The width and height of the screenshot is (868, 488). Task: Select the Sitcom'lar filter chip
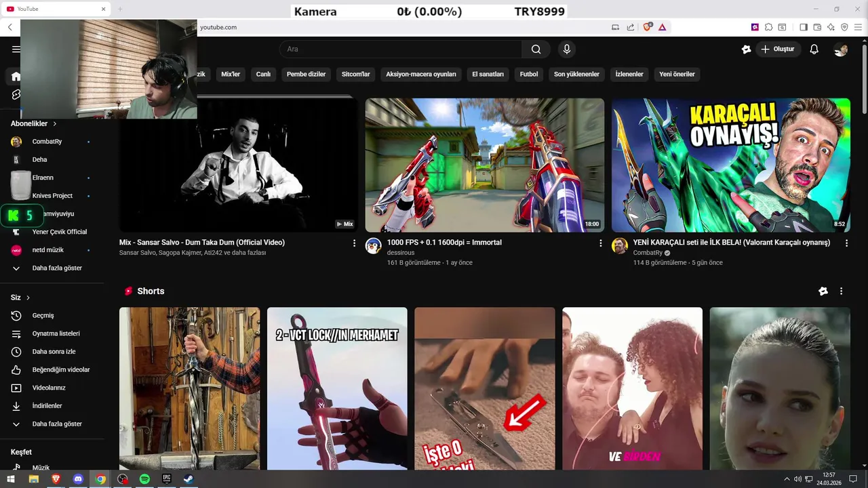coord(356,74)
